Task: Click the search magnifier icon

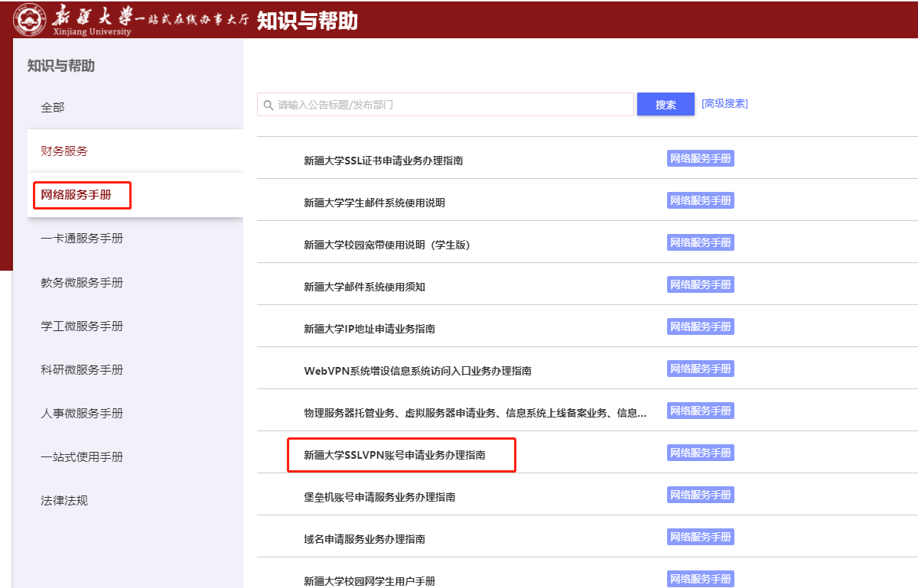Action: (x=269, y=105)
